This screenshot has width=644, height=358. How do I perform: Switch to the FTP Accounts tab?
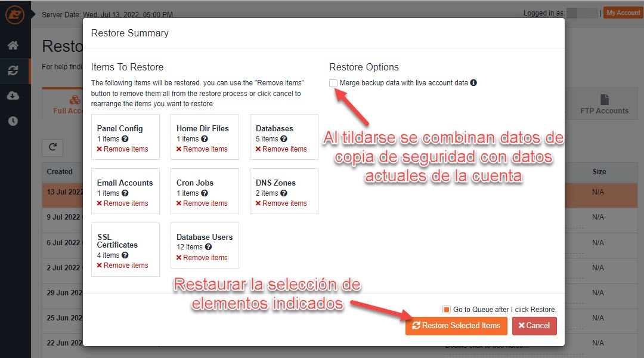[x=604, y=104]
